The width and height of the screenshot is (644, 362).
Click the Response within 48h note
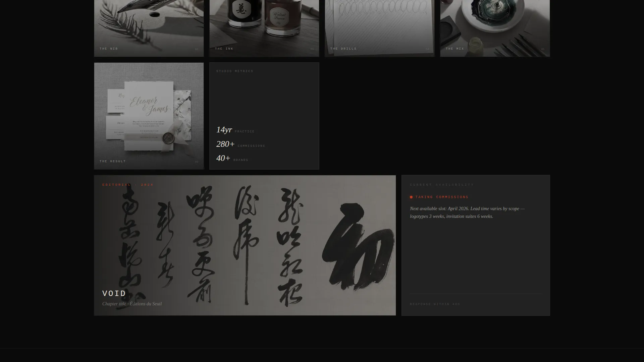435,304
